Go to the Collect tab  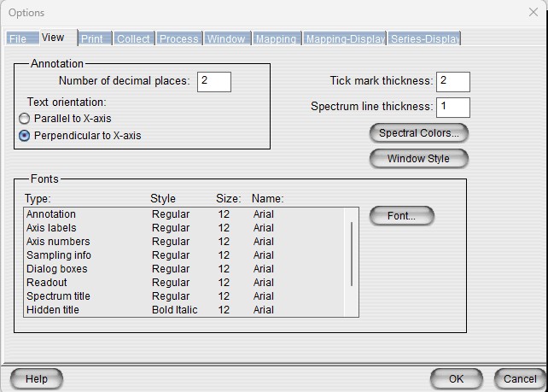click(133, 39)
